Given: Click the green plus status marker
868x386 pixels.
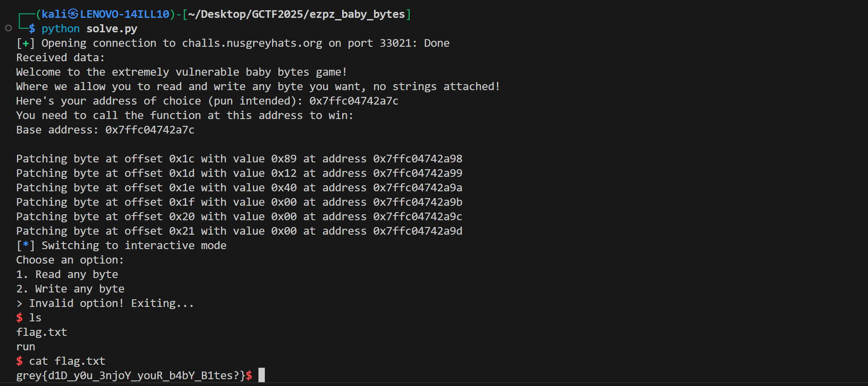Looking at the screenshot, I should coord(26,43).
